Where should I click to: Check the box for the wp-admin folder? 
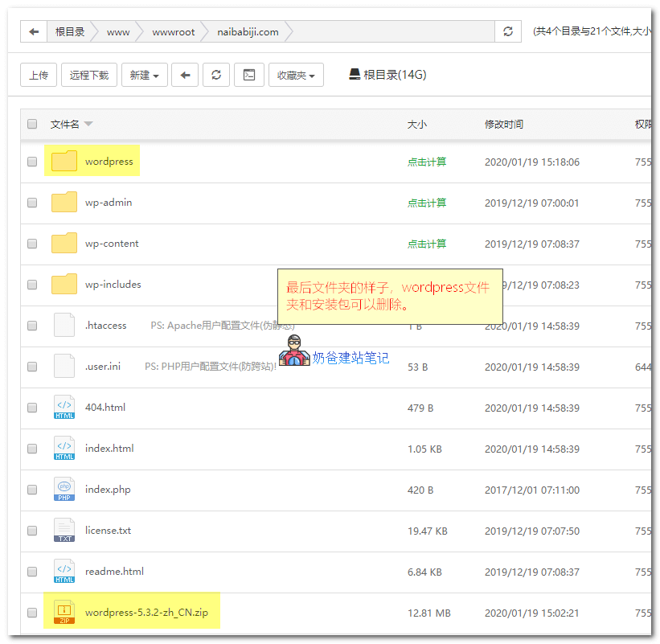(x=32, y=203)
